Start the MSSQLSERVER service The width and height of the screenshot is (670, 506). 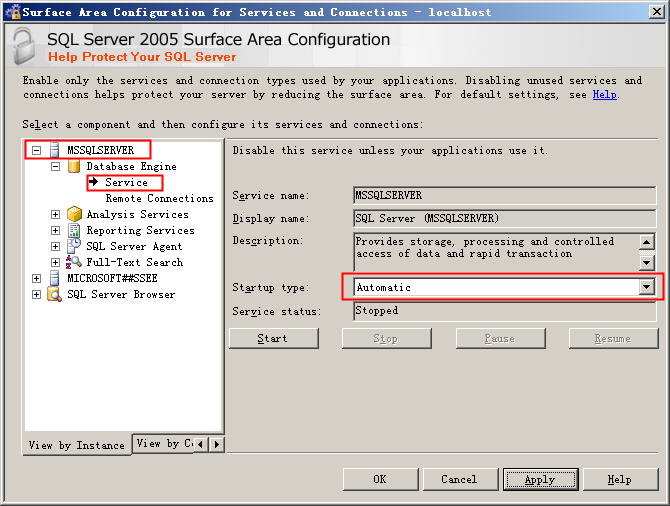(274, 338)
